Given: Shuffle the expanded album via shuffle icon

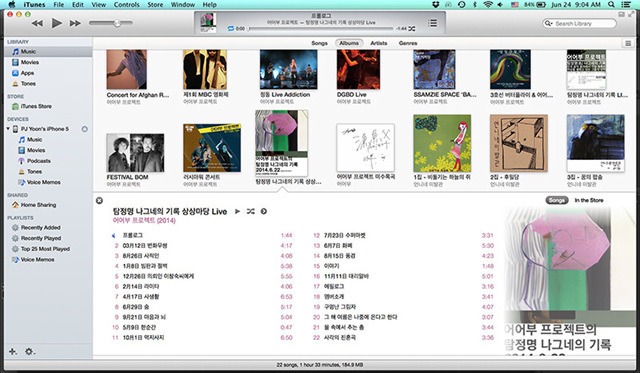Looking at the screenshot, I should 251,211.
